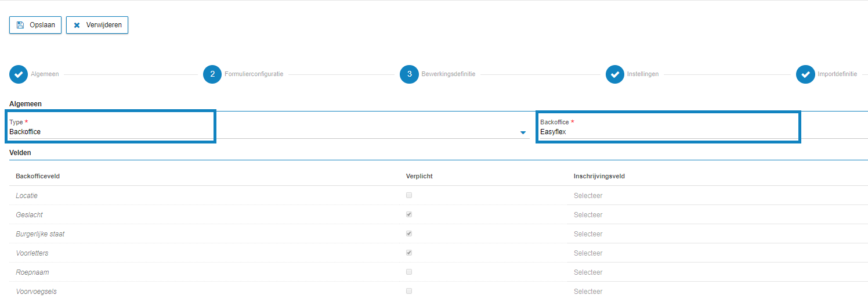The width and height of the screenshot is (868, 298).
Task: Open Inschrijvingsveld selector for Burgerlijke staat
Action: point(588,234)
